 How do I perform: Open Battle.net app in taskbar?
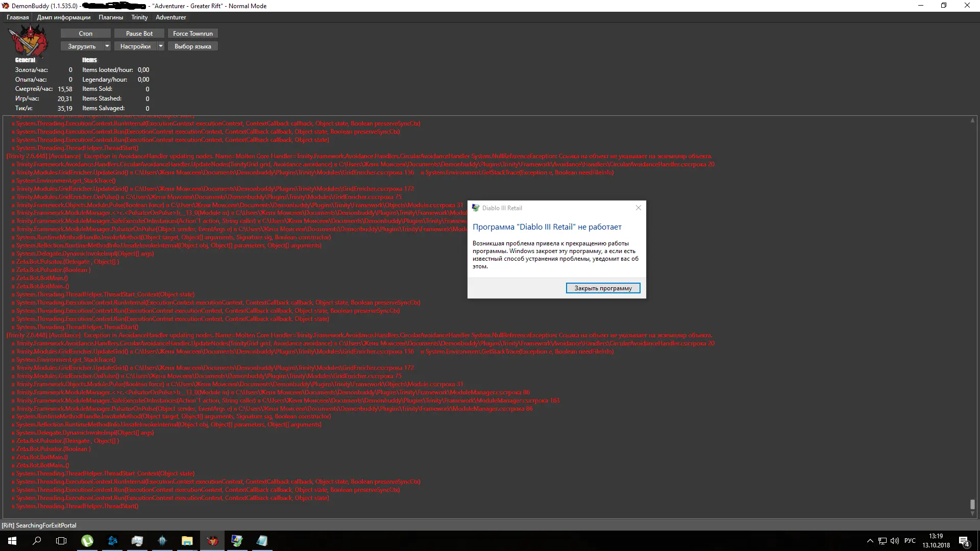click(112, 541)
